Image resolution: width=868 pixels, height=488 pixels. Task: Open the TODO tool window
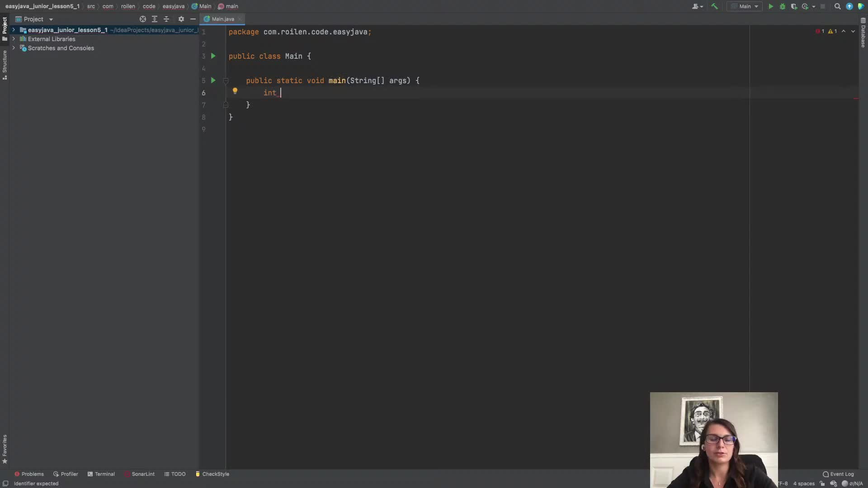point(175,474)
